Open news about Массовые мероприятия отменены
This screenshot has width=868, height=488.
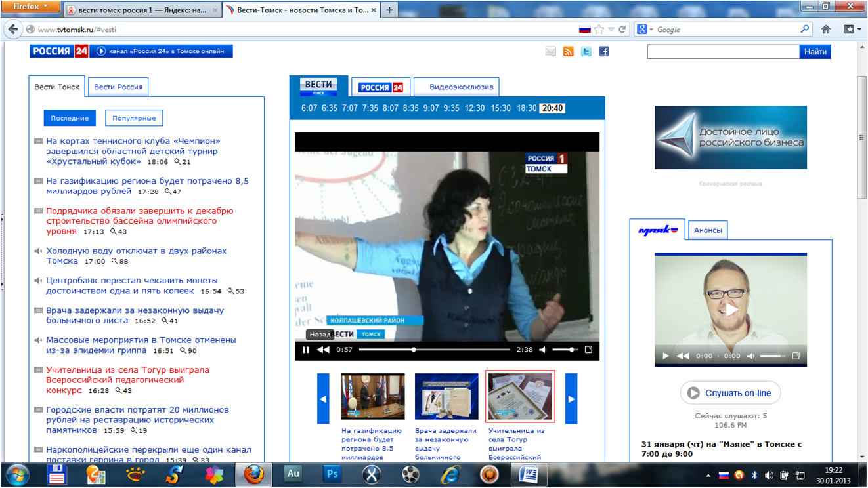pos(141,345)
